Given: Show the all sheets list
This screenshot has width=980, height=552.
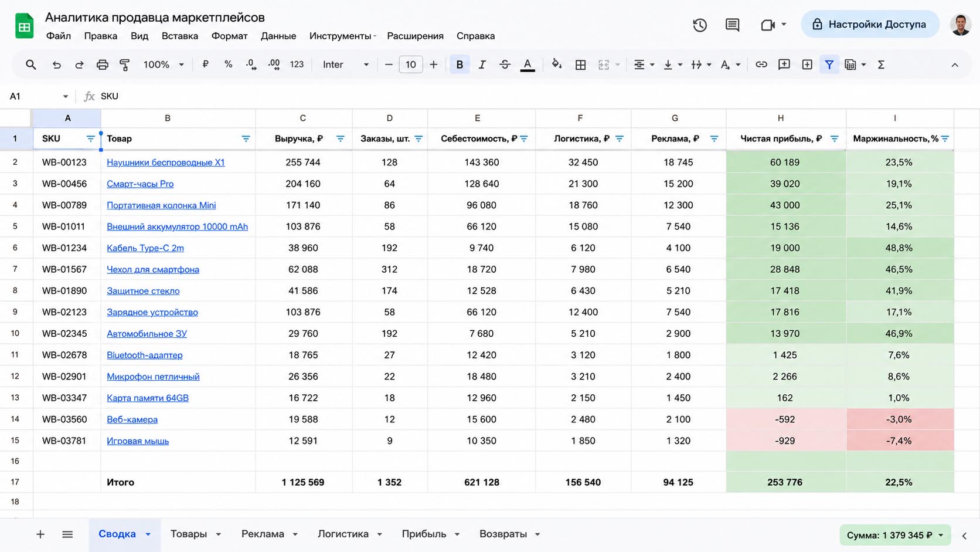Looking at the screenshot, I should 67,534.
